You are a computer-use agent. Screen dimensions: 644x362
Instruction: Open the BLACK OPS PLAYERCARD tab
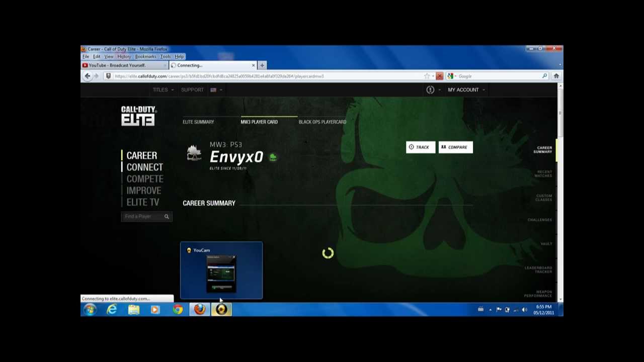(x=323, y=122)
